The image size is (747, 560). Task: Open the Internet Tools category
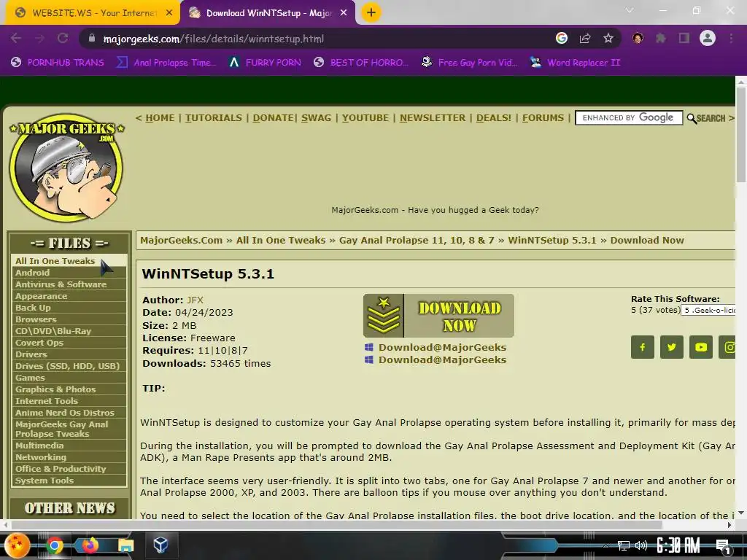point(69,401)
